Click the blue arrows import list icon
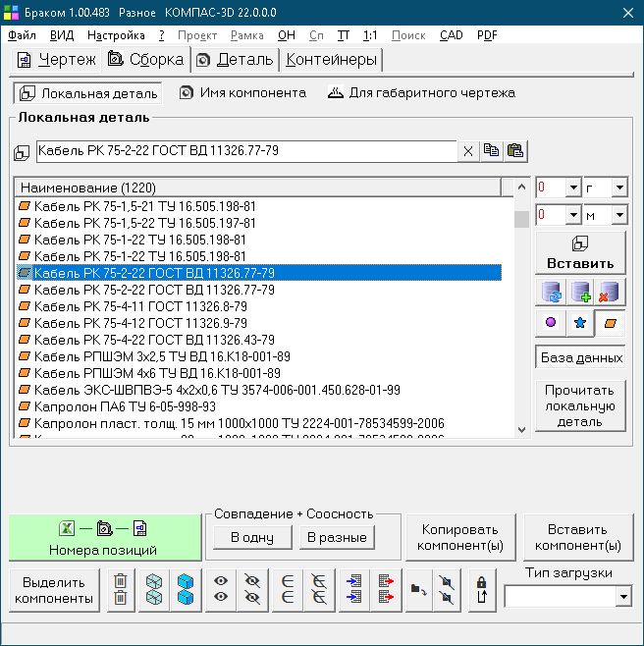This screenshot has width=644, height=646. pyautogui.click(x=354, y=590)
